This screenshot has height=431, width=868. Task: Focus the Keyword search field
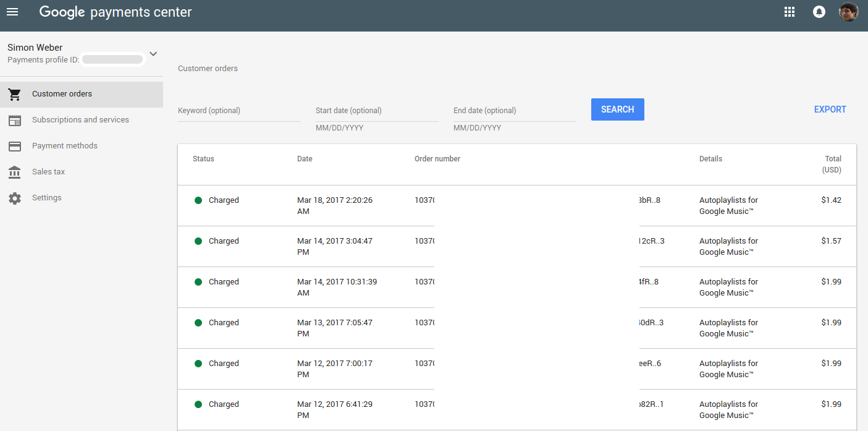(x=239, y=111)
